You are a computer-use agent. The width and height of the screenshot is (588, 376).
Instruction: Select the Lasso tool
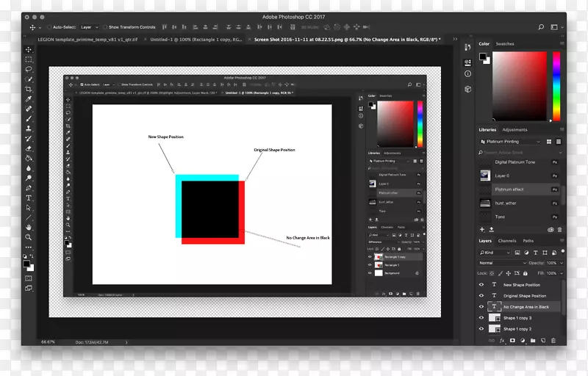click(x=29, y=70)
